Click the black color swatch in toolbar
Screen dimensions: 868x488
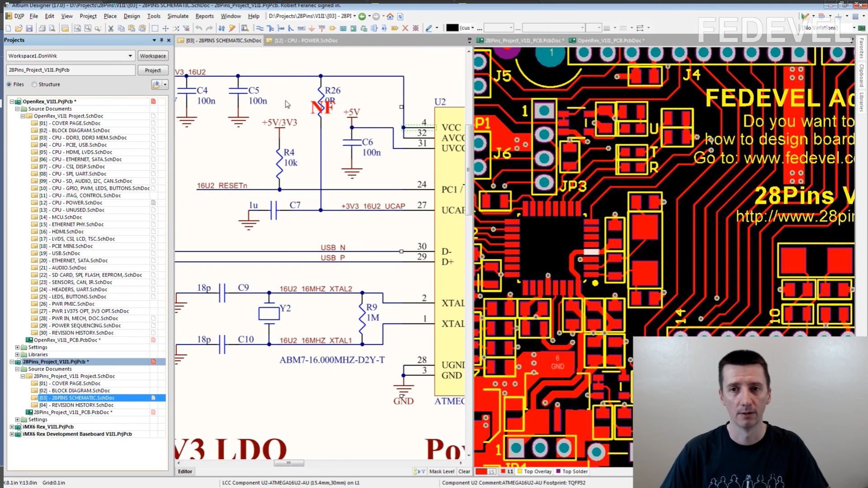point(452,28)
